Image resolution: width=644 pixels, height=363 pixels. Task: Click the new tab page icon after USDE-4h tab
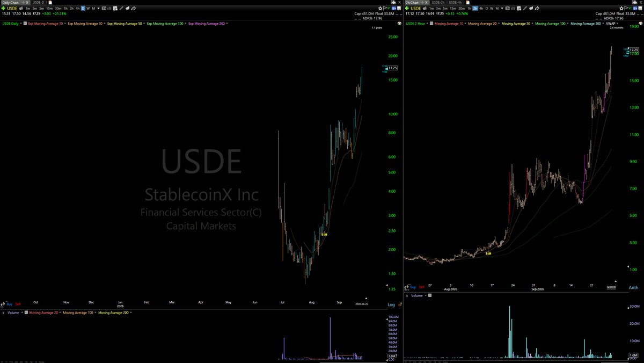point(467,3)
